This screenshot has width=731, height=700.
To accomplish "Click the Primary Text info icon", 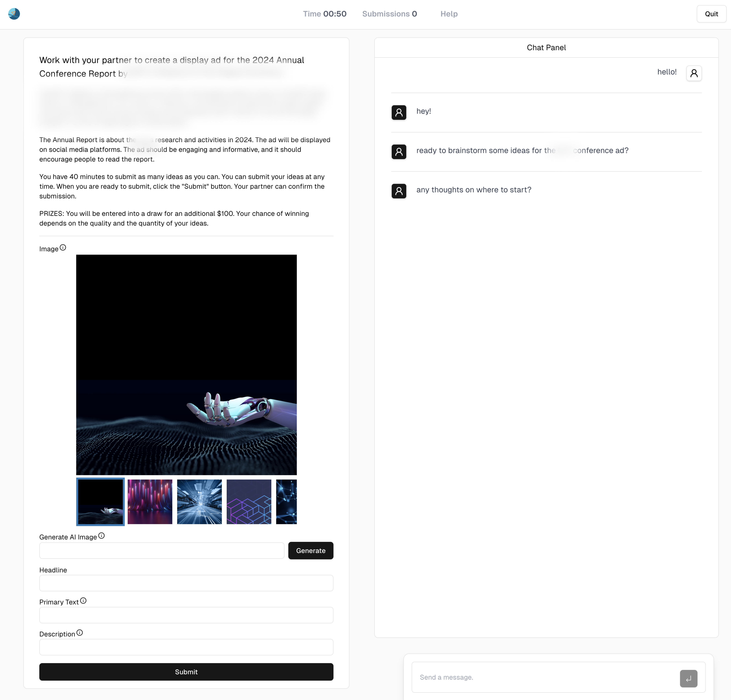I will 83,601.
